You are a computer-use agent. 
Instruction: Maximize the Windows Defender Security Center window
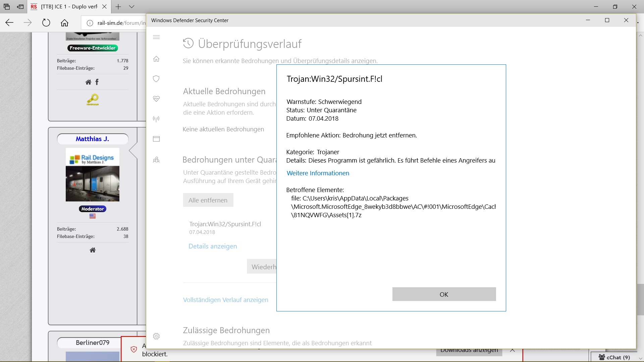pos(607,20)
